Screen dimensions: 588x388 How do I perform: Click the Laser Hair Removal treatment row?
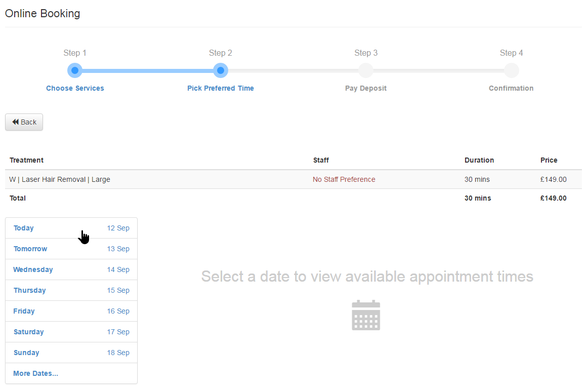click(x=60, y=179)
